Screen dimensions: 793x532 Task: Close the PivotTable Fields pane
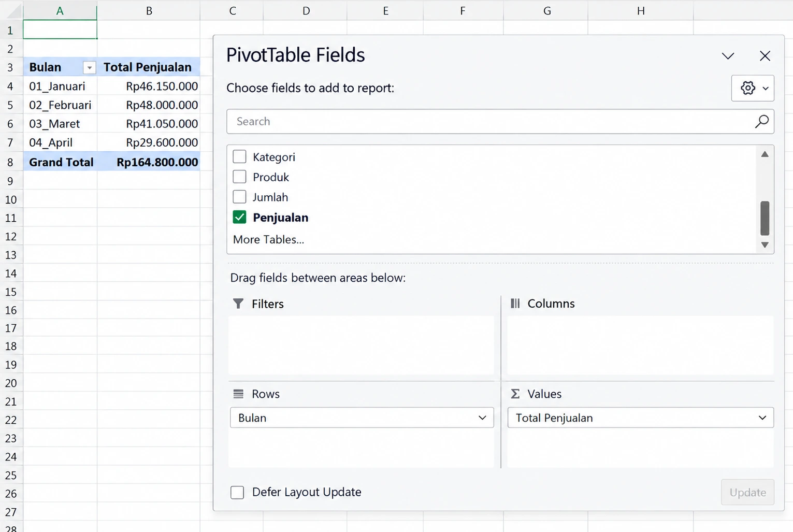[x=765, y=56]
